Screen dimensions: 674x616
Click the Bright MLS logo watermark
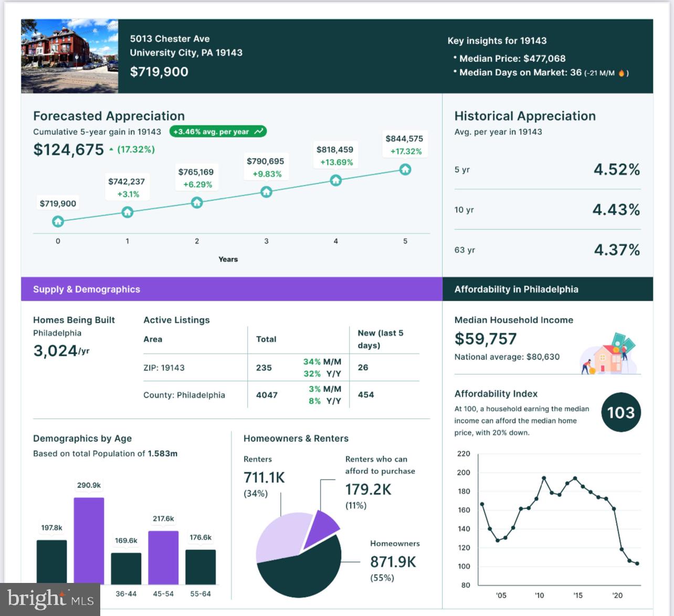[50, 599]
